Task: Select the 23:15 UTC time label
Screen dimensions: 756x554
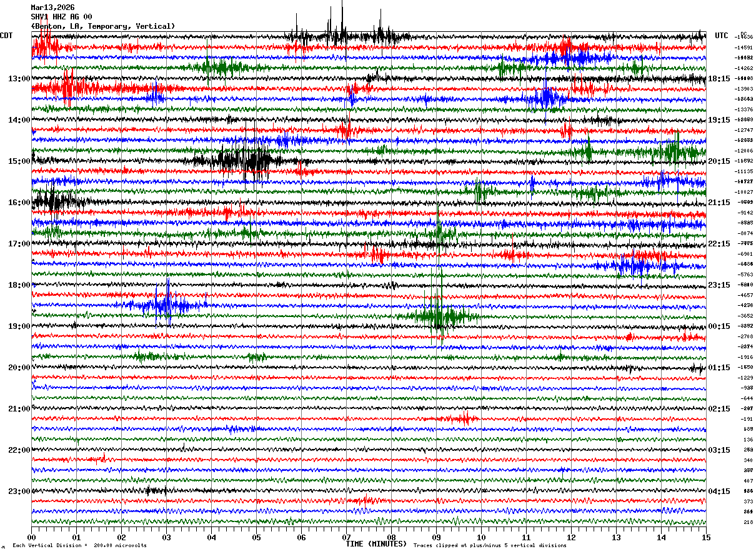Action: 719,285
